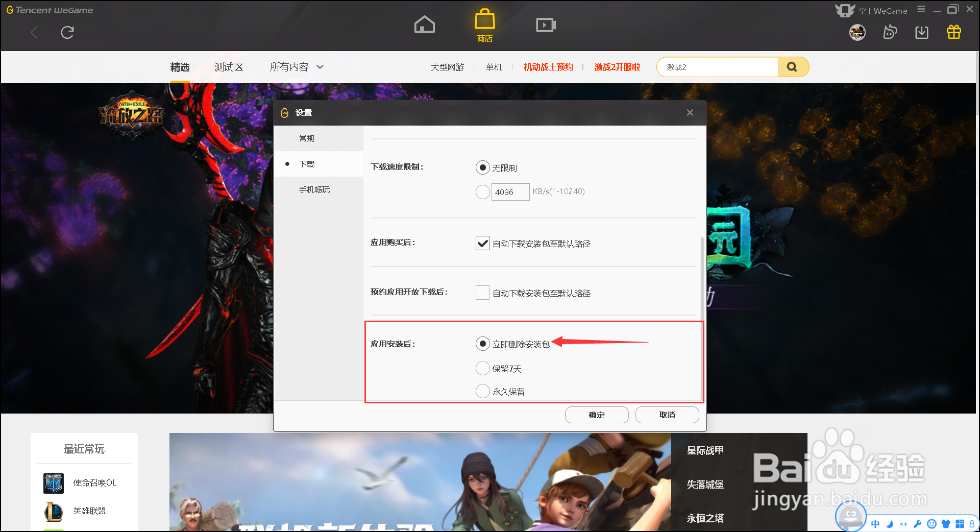Select 永久保留 radio button

[x=482, y=391]
